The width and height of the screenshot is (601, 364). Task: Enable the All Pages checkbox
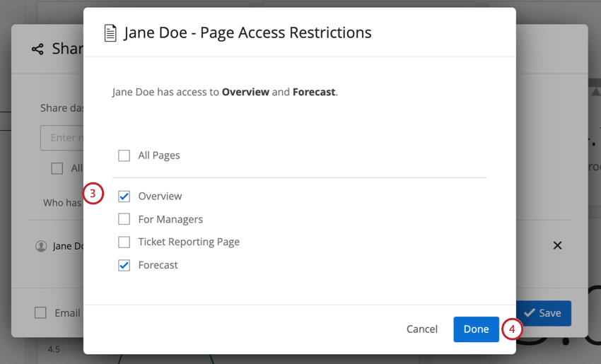(124, 155)
